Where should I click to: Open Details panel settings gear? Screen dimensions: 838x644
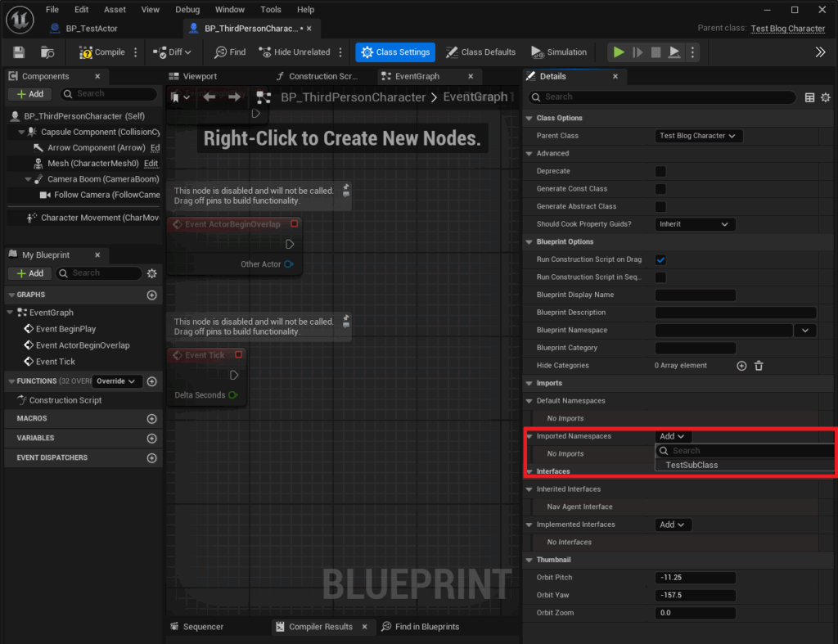(x=826, y=97)
